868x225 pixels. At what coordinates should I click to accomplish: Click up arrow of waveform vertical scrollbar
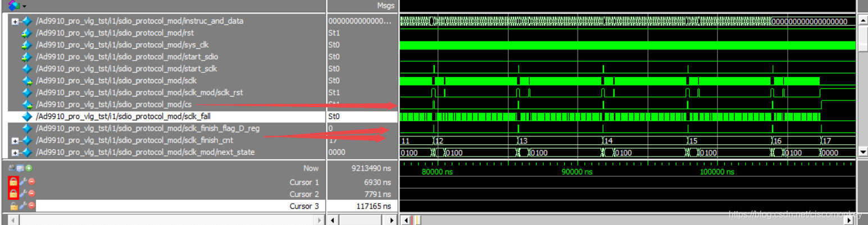862,21
